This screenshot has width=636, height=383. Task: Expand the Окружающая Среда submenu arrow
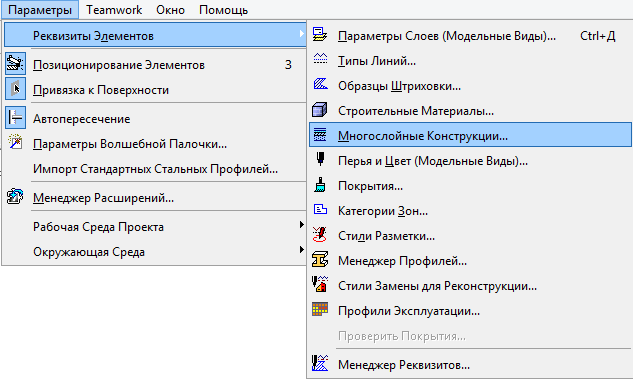tap(301, 250)
